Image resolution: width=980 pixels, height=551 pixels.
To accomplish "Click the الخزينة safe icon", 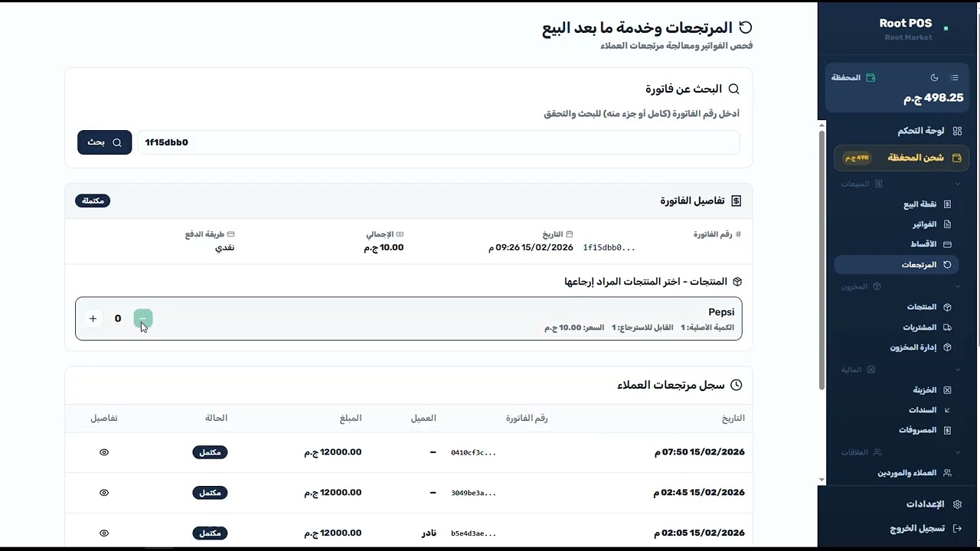I will [x=947, y=390].
